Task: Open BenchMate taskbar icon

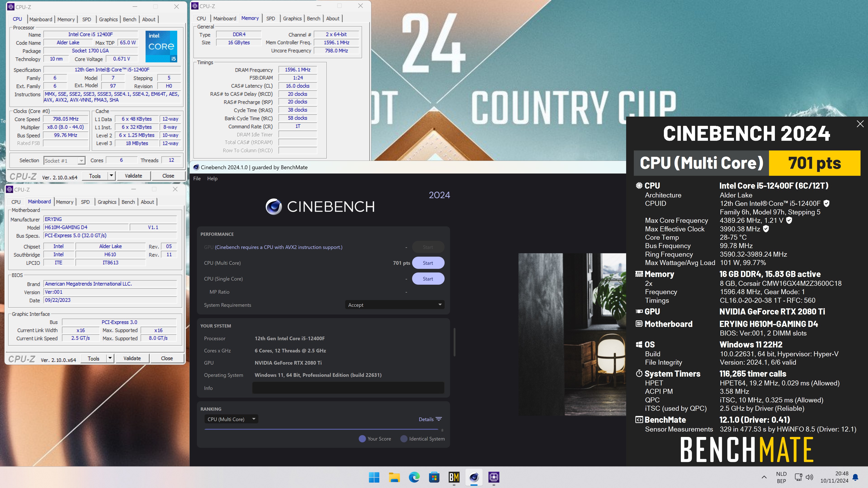Action: (x=454, y=477)
